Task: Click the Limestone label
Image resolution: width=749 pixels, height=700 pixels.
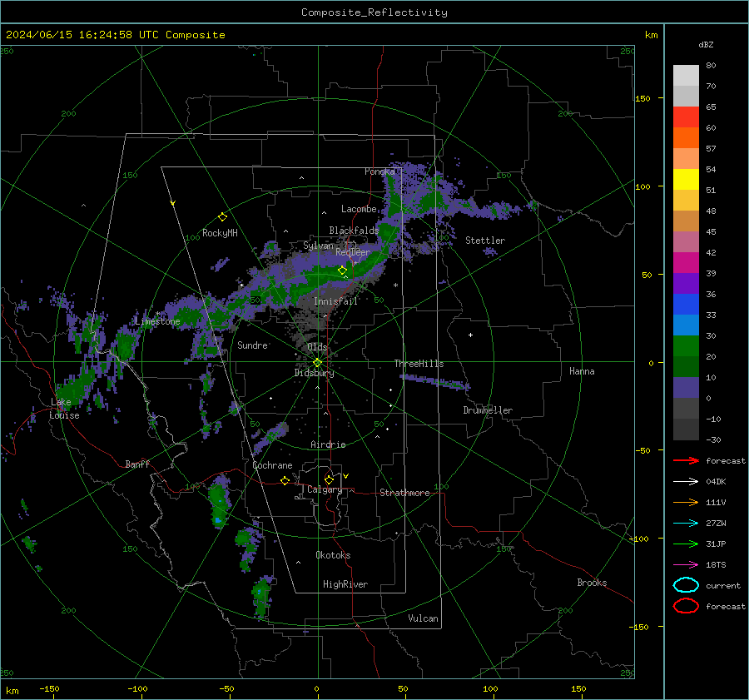Action: (157, 321)
